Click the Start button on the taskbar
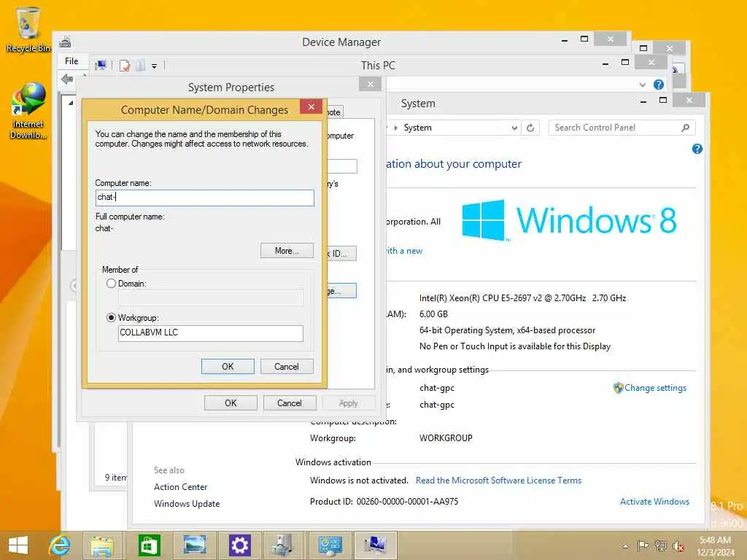This screenshot has height=560, width=747. point(18,545)
